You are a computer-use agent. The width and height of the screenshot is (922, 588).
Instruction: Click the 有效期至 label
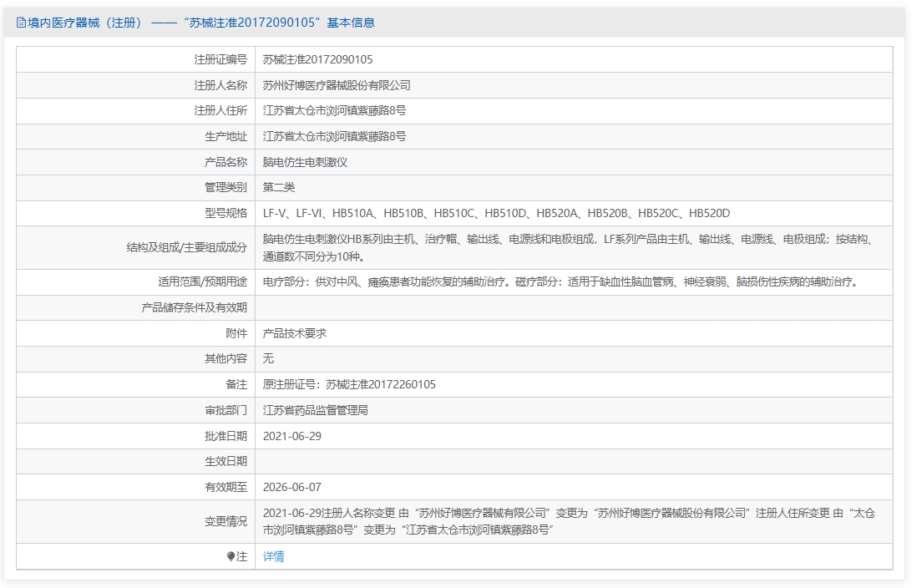225,488
